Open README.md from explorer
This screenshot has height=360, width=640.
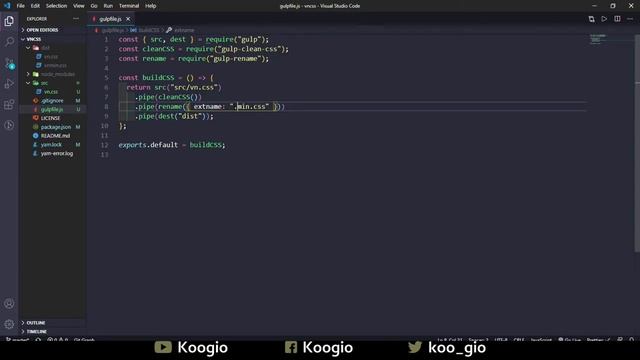(x=56, y=136)
